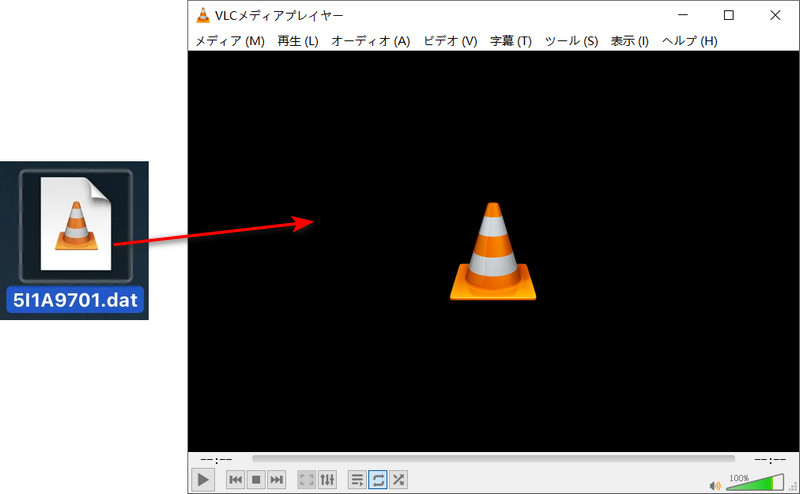The height and width of the screenshot is (494, 800).
Task: Maximize the VLC window
Action: point(729,15)
